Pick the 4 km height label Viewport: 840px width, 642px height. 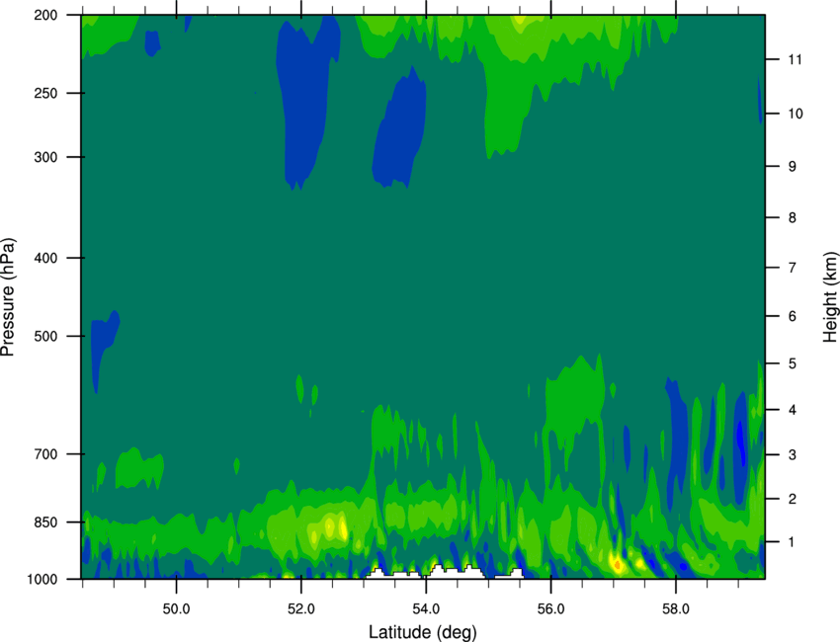pyautogui.click(x=792, y=410)
